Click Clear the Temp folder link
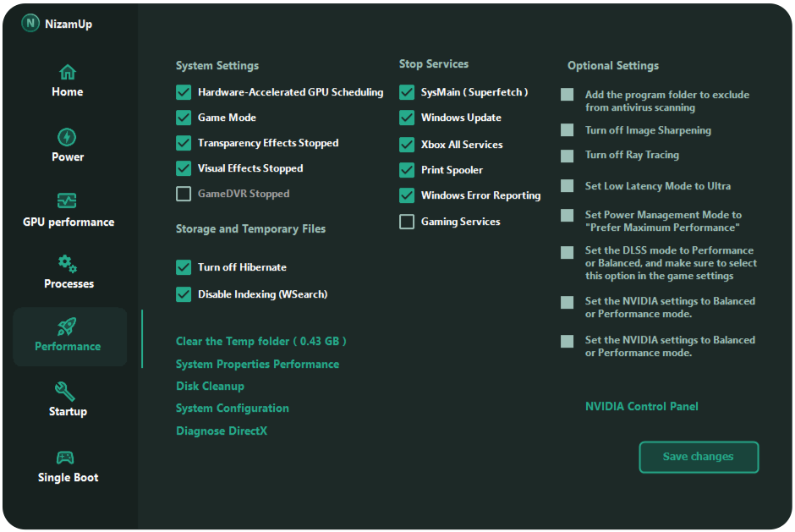The width and height of the screenshot is (795, 532). (x=260, y=342)
